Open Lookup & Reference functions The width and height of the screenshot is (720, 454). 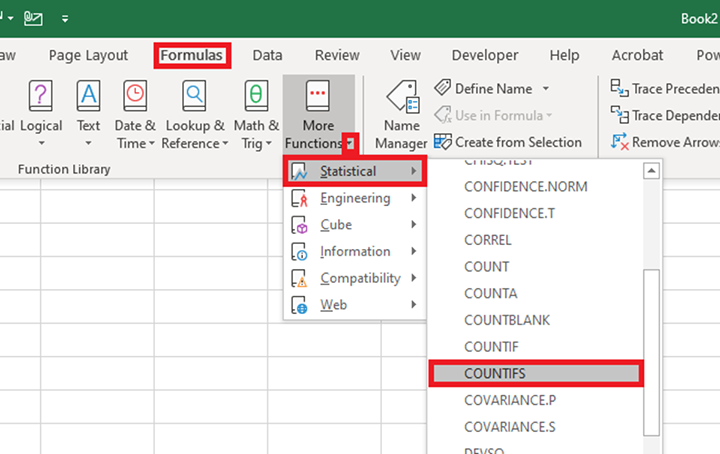click(194, 112)
